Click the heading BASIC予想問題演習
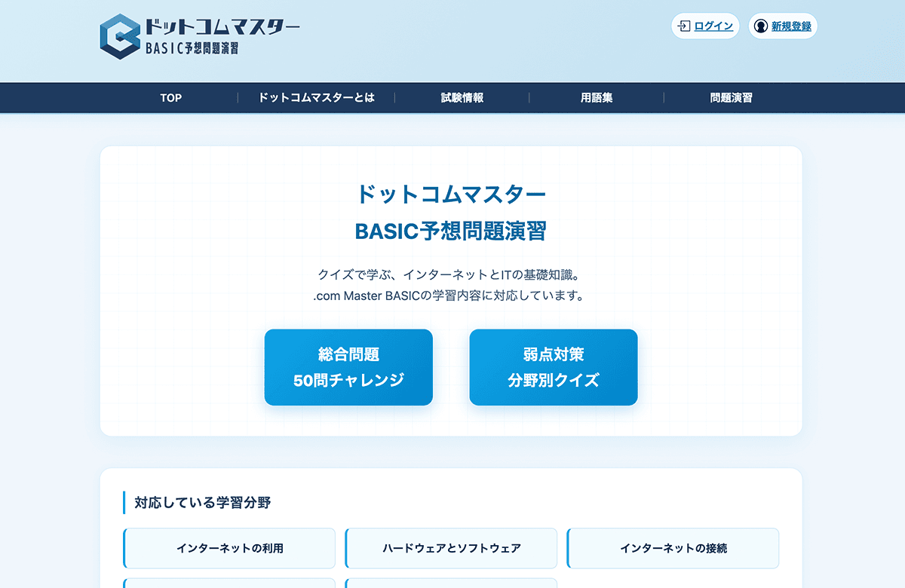The image size is (905, 588). [x=451, y=231]
